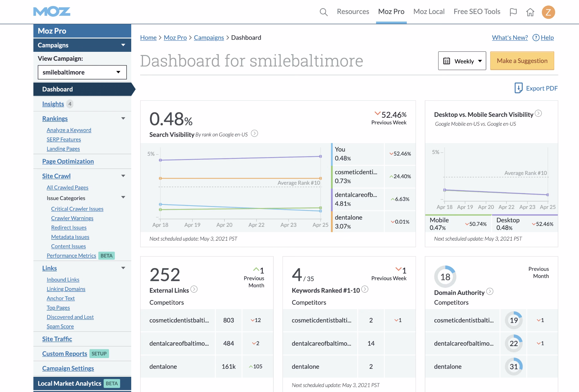Select dentalone 3.07% legend row
The width and height of the screenshot is (579, 392).
coord(373,222)
